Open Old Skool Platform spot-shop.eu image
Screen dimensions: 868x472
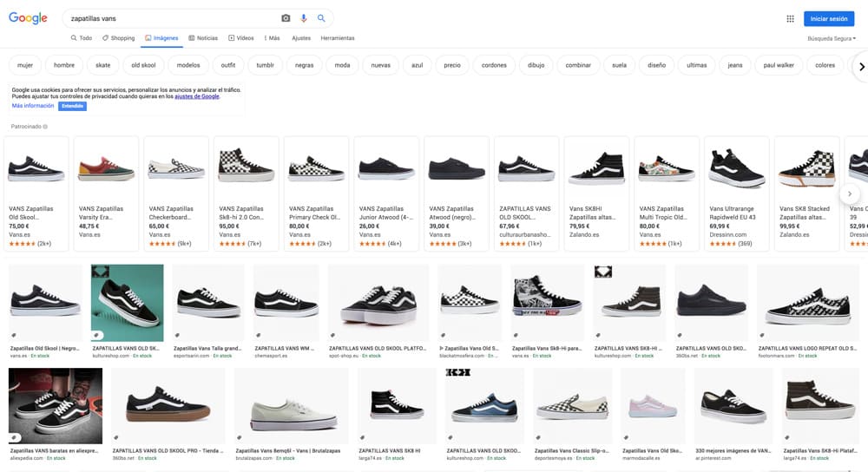pos(378,303)
